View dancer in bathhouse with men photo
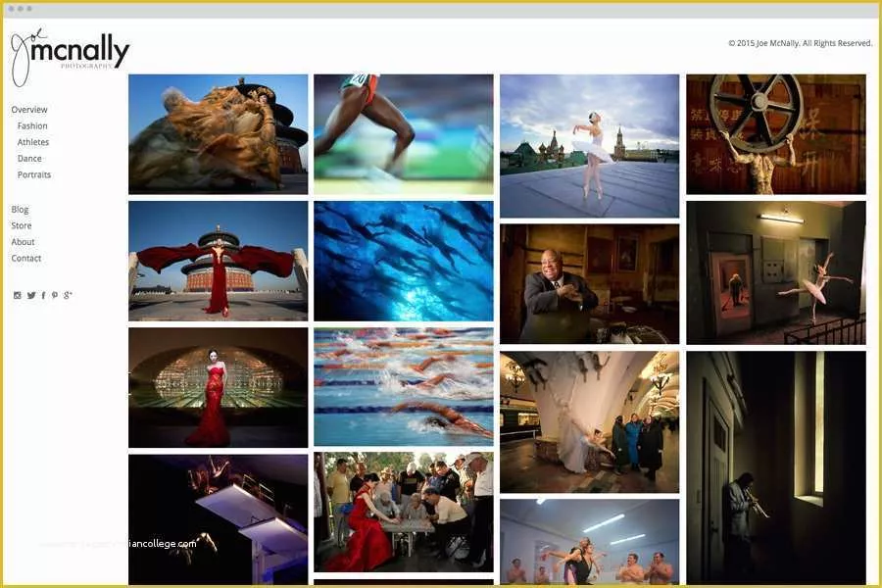882x588 pixels. pyautogui.click(x=590, y=542)
